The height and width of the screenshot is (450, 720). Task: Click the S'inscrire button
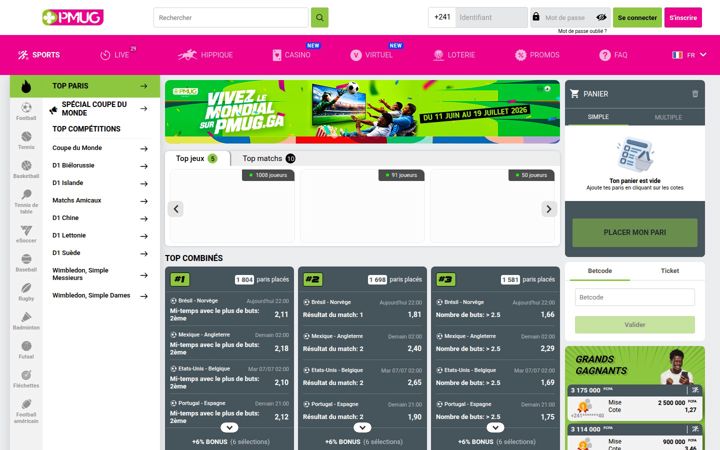pyautogui.click(x=683, y=17)
